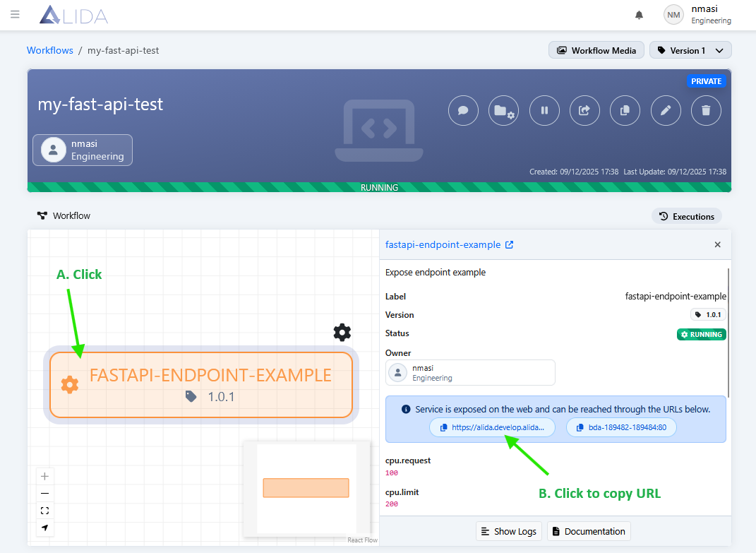
Task: Click the RUNNING progress bar
Action: [x=380, y=187]
